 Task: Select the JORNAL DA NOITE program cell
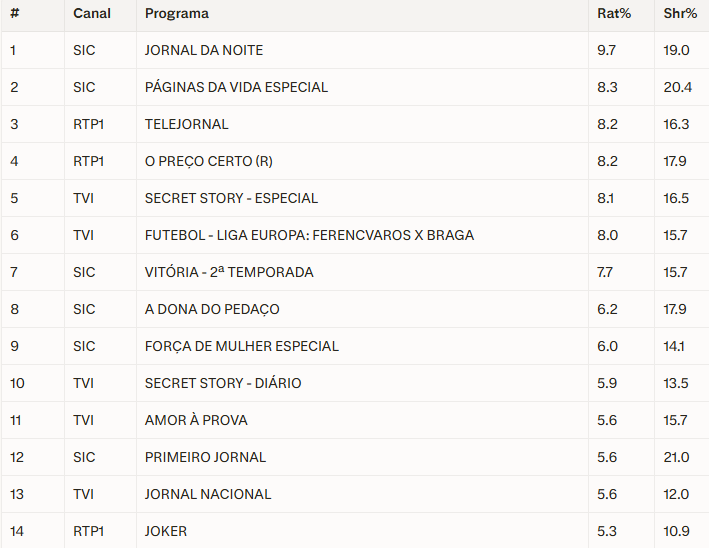coord(204,50)
